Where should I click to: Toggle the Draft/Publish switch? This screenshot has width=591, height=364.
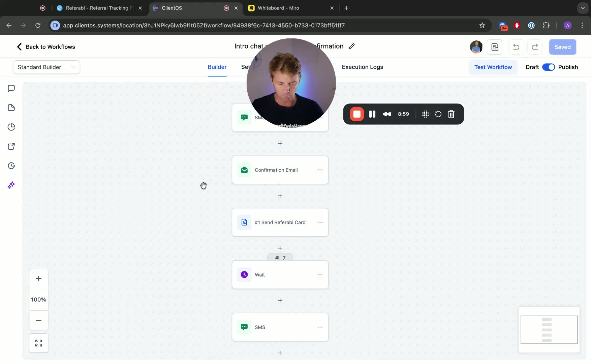point(549,67)
